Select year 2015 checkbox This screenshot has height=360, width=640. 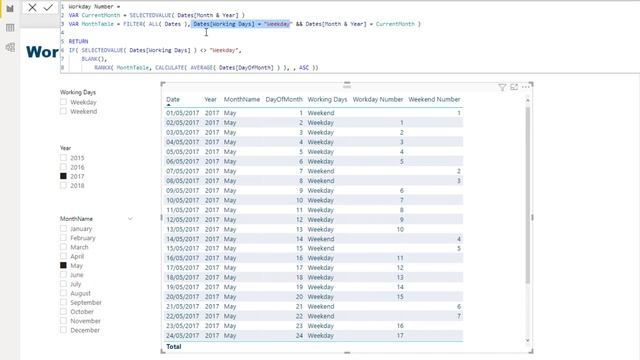63,158
